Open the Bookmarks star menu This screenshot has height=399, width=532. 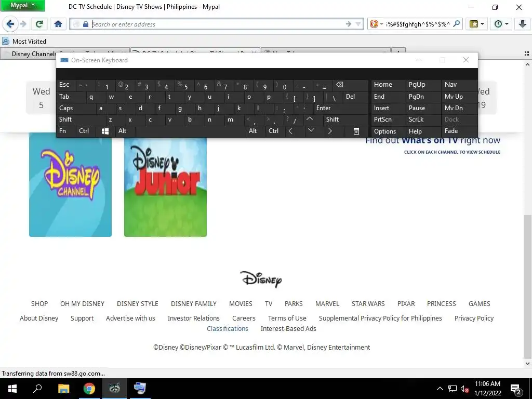coord(476,24)
